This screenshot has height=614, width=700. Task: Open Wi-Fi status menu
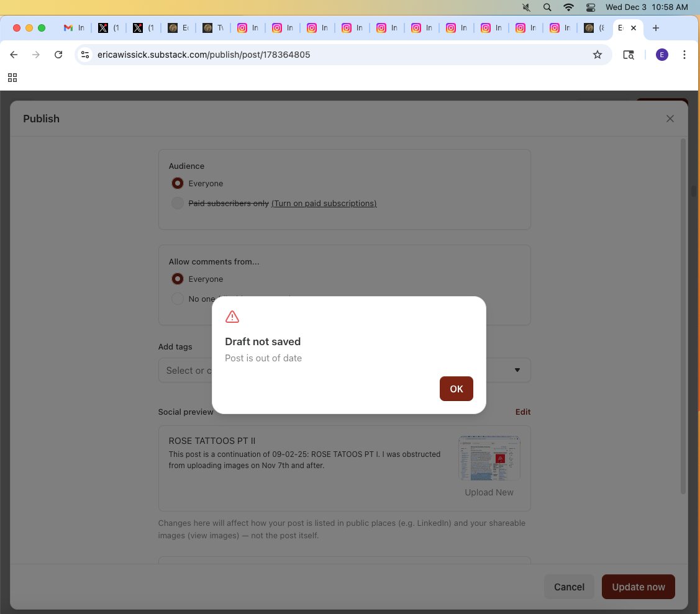pos(568,7)
